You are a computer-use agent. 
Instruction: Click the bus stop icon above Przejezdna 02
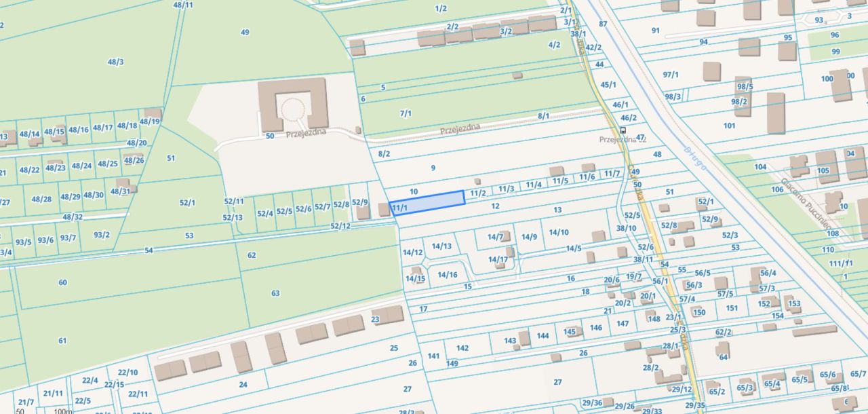click(623, 130)
